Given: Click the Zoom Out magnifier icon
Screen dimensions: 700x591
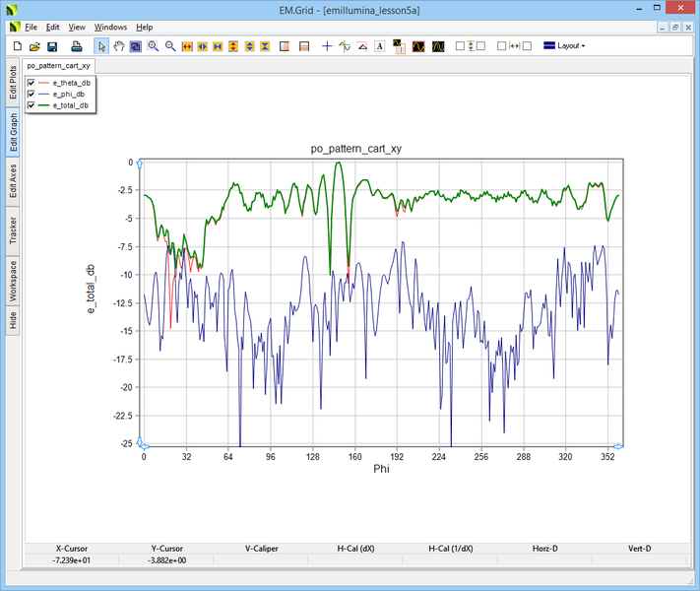Looking at the screenshot, I should (170, 46).
